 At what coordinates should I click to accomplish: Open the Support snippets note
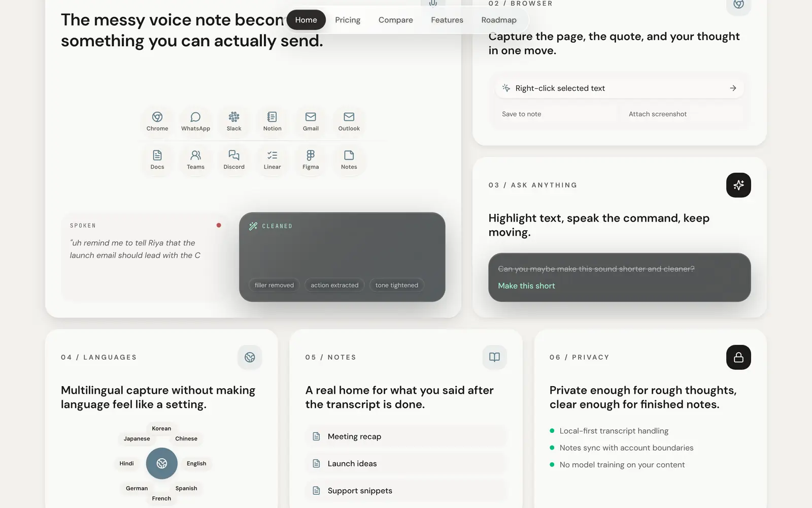pyautogui.click(x=406, y=491)
